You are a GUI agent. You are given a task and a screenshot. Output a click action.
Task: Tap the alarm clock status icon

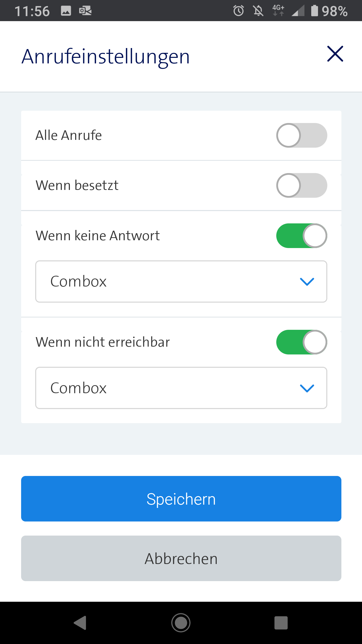tap(238, 11)
